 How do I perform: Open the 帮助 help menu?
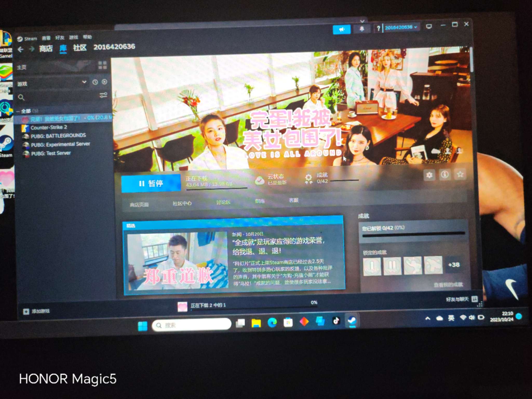[87, 37]
